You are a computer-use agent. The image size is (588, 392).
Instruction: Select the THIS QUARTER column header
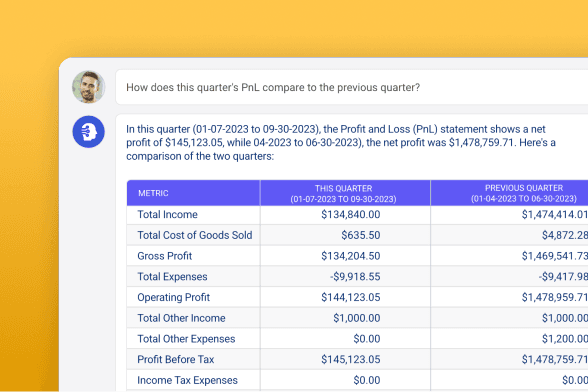click(x=345, y=193)
